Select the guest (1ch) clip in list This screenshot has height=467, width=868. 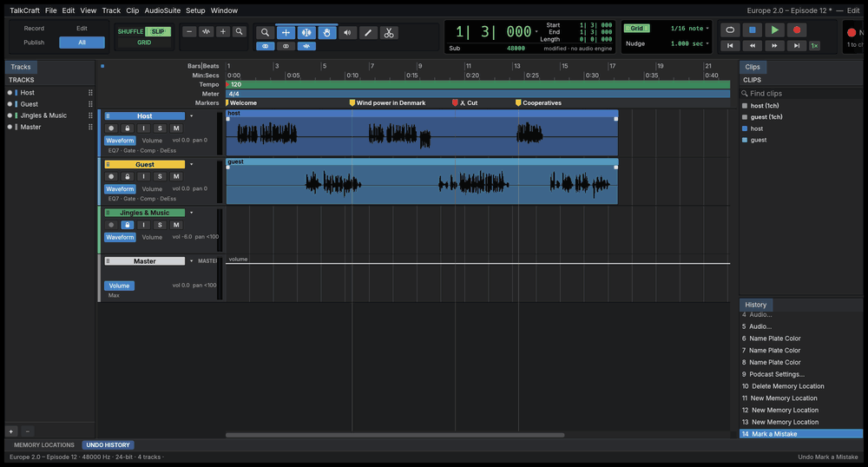[766, 117]
